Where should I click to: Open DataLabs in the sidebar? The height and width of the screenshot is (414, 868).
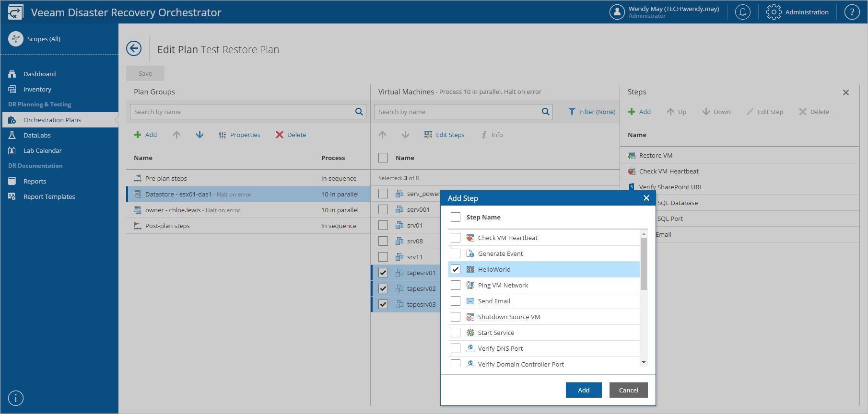37,135
